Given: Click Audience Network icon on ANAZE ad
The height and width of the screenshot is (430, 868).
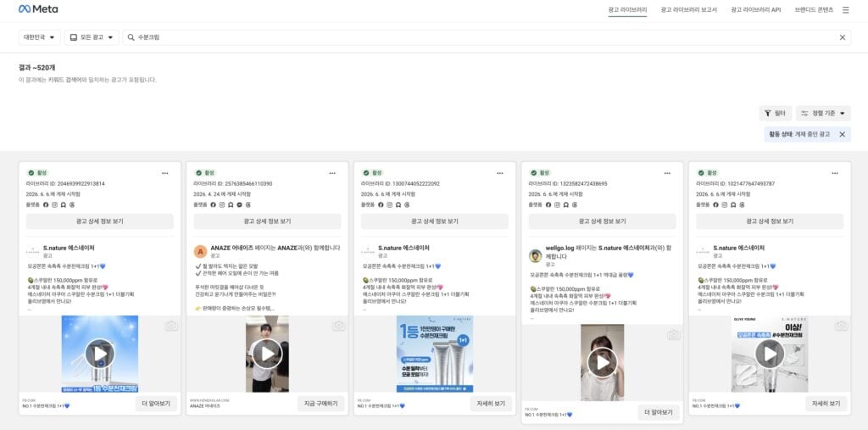Looking at the screenshot, I should tap(231, 205).
